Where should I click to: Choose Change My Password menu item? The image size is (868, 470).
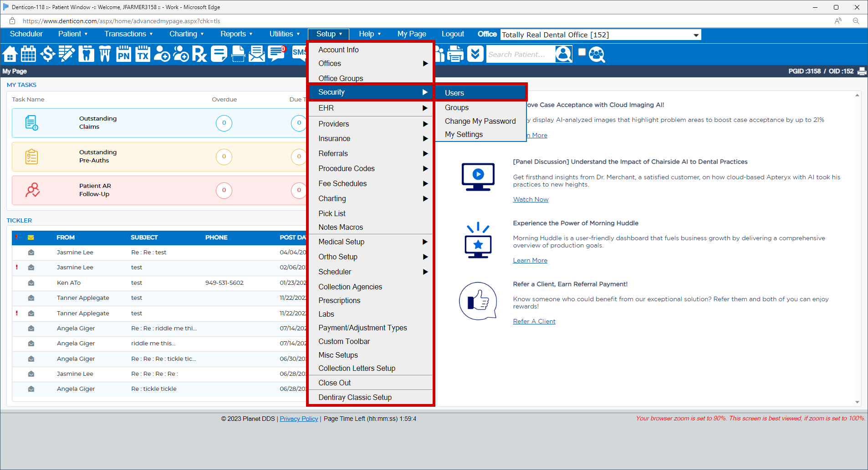click(x=480, y=121)
